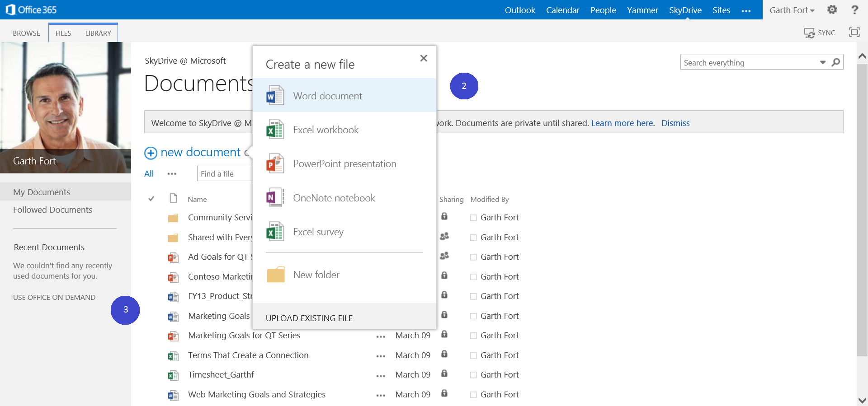Open the ellipsis menu for Marketing Goals for QT Series
This screenshot has width=868, height=406.
(x=381, y=336)
